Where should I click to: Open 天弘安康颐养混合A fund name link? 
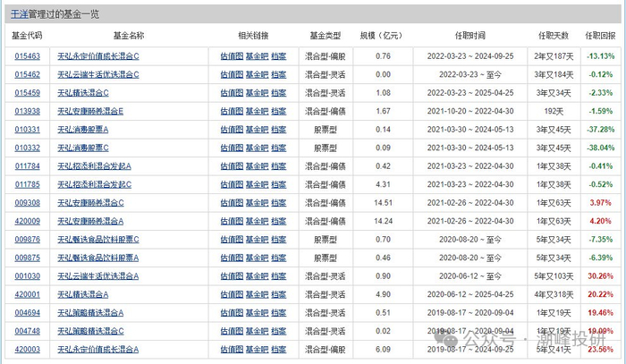pyautogui.click(x=90, y=221)
